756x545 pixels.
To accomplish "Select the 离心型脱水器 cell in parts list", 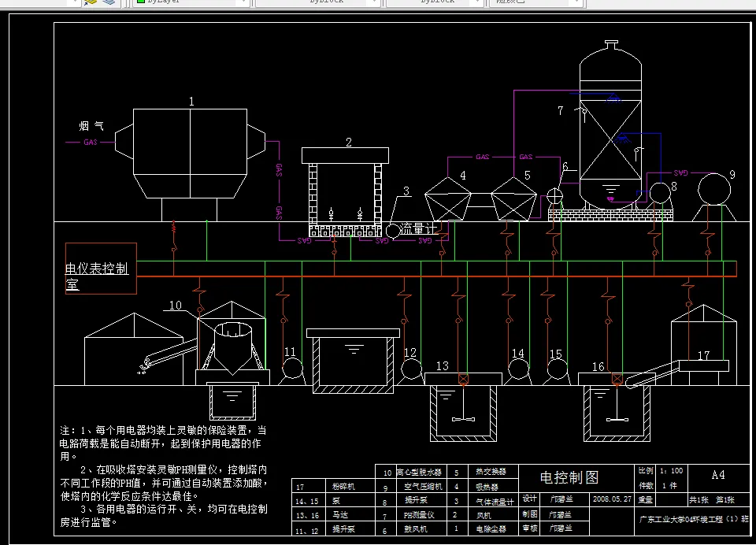I will pos(419,473).
